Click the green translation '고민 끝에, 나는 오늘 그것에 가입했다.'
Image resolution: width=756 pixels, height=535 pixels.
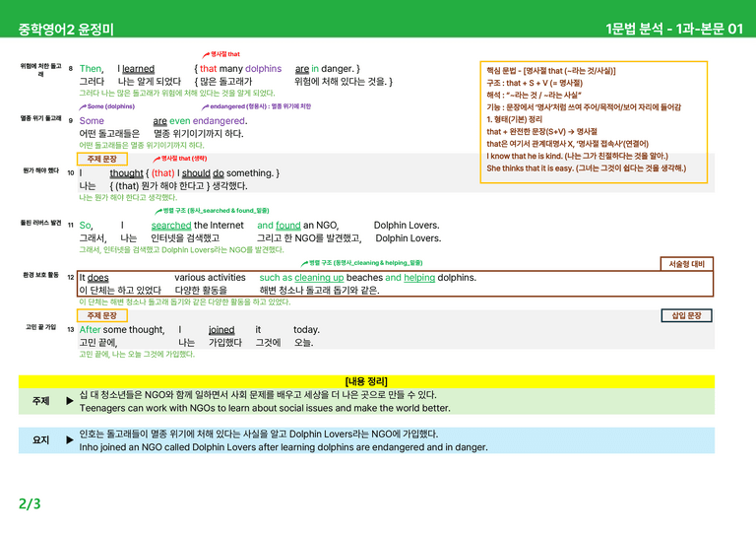coord(137,354)
